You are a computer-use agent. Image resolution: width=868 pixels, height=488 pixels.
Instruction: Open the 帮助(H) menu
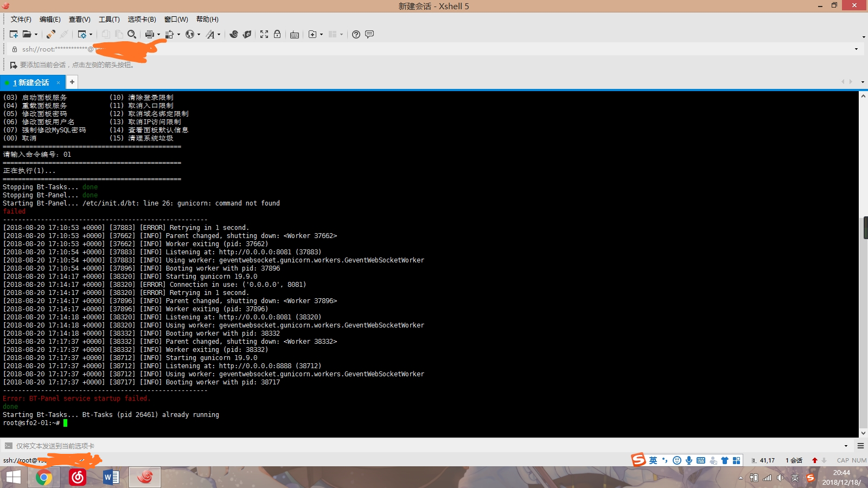point(207,20)
